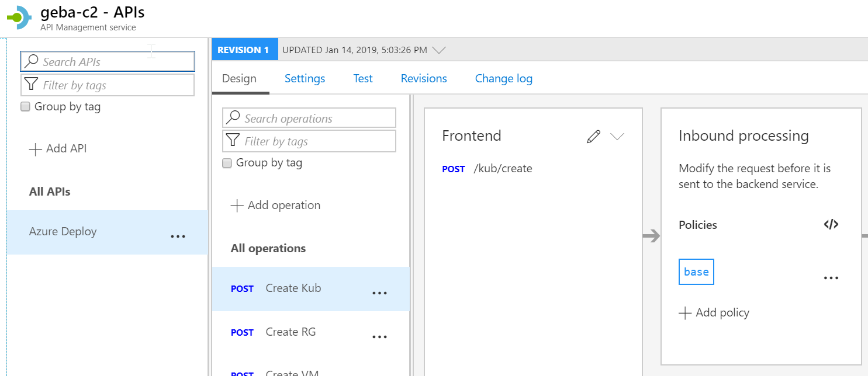Switch to the Settings tab

pyautogui.click(x=305, y=79)
